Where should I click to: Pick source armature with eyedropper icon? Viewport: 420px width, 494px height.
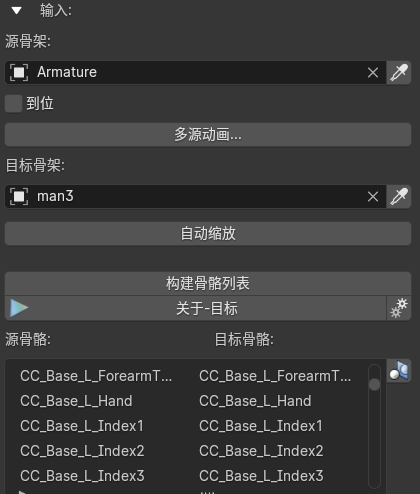pyautogui.click(x=399, y=72)
